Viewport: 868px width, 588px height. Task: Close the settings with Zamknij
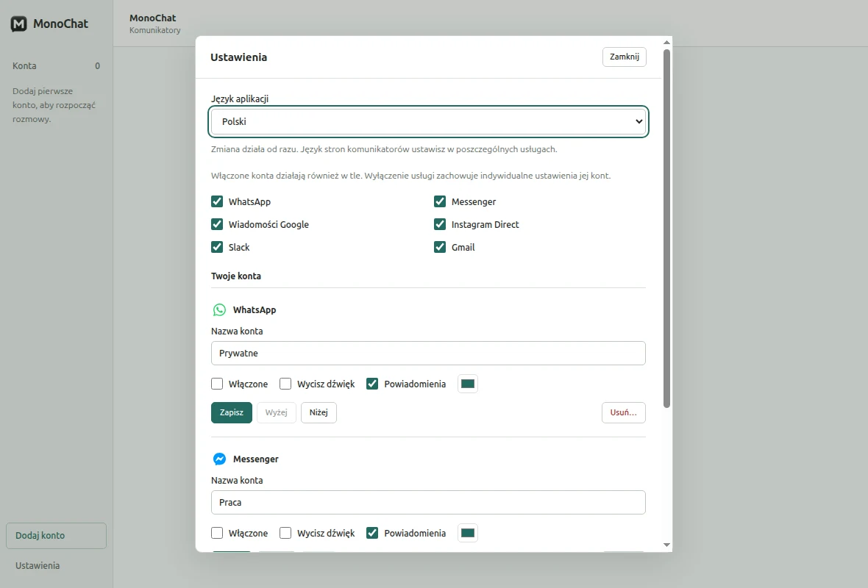[625, 57]
